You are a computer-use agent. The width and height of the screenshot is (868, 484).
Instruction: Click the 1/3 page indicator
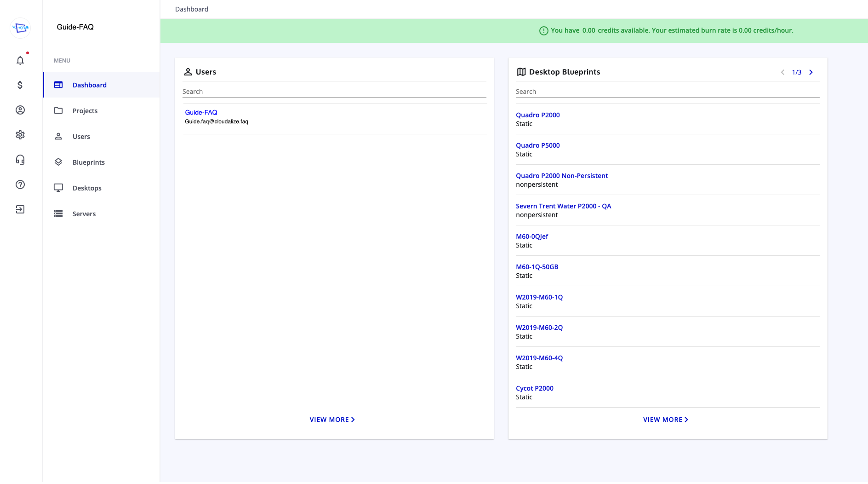(x=797, y=72)
